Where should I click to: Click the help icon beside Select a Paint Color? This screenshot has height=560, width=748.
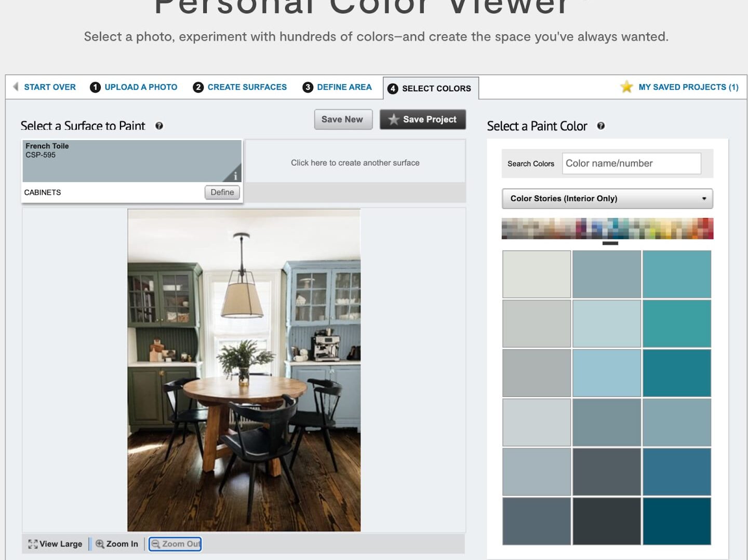point(600,126)
